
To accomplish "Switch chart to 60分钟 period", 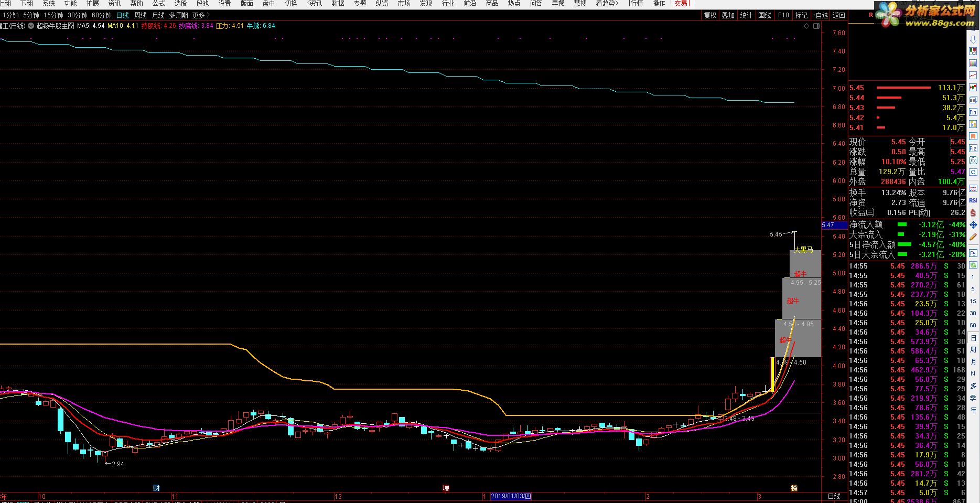I will pyautogui.click(x=102, y=16).
